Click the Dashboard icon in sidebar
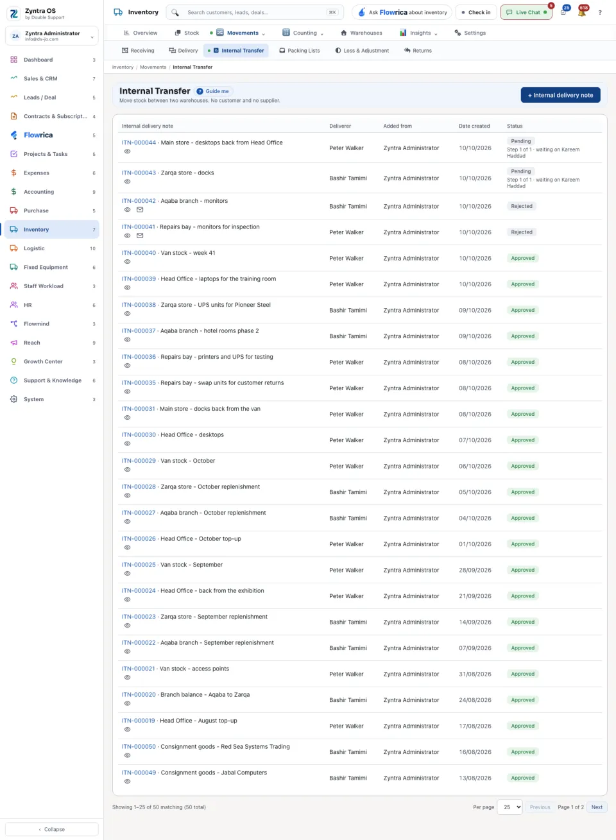The width and height of the screenshot is (616, 840). (x=13, y=60)
